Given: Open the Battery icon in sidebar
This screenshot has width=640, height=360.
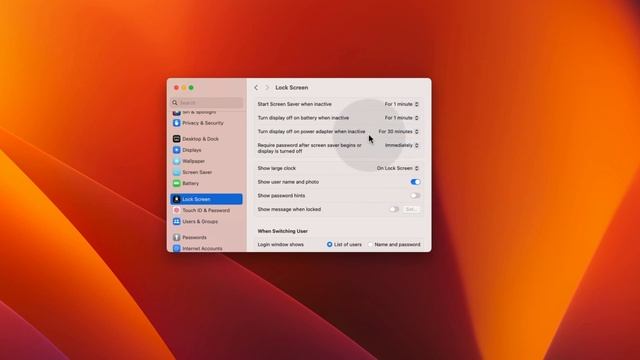Looking at the screenshot, I should click(176, 183).
